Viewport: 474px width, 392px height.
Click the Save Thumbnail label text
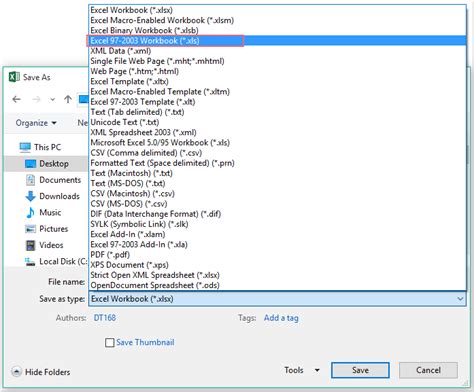point(145,343)
